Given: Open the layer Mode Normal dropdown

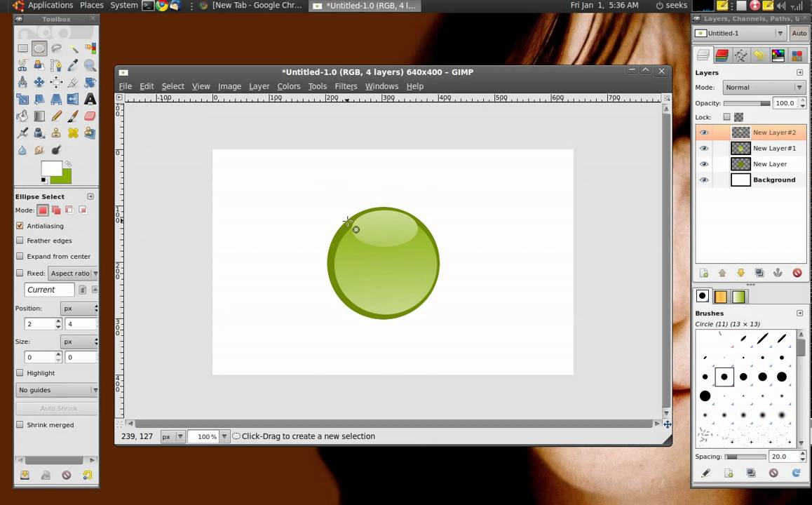Looking at the screenshot, I should [764, 88].
